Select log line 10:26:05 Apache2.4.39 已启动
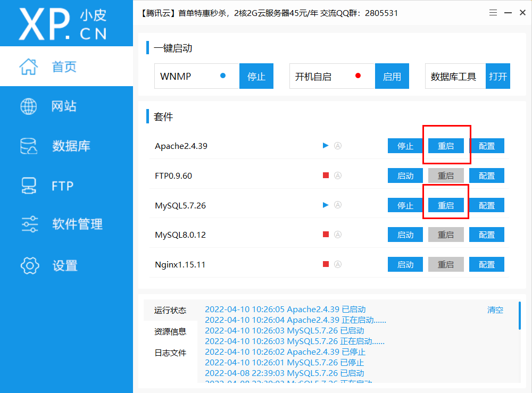The image size is (532, 393). (x=285, y=310)
